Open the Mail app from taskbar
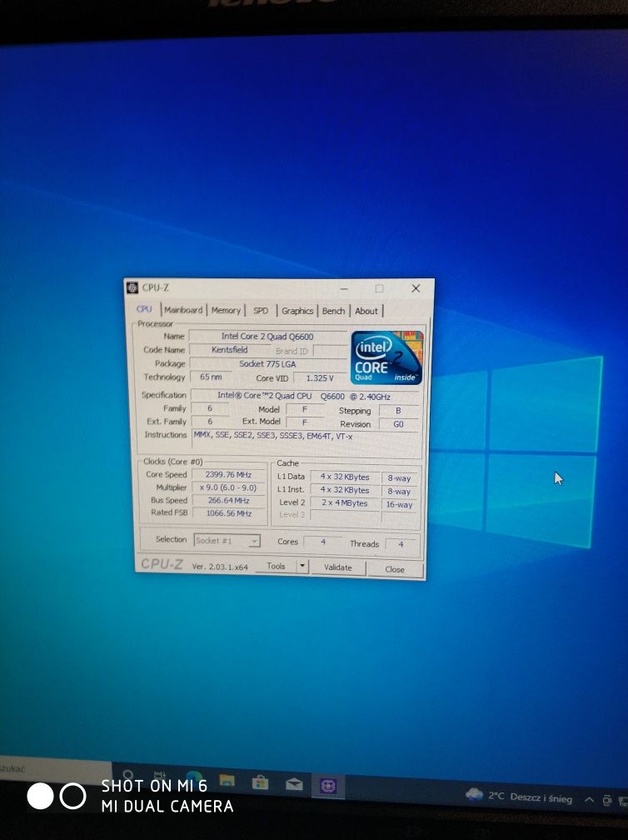 294,785
